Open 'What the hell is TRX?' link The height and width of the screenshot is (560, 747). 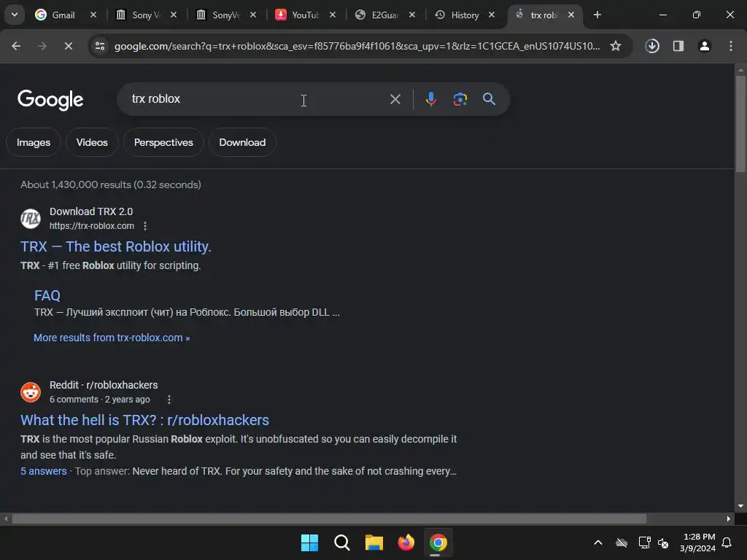145,420
